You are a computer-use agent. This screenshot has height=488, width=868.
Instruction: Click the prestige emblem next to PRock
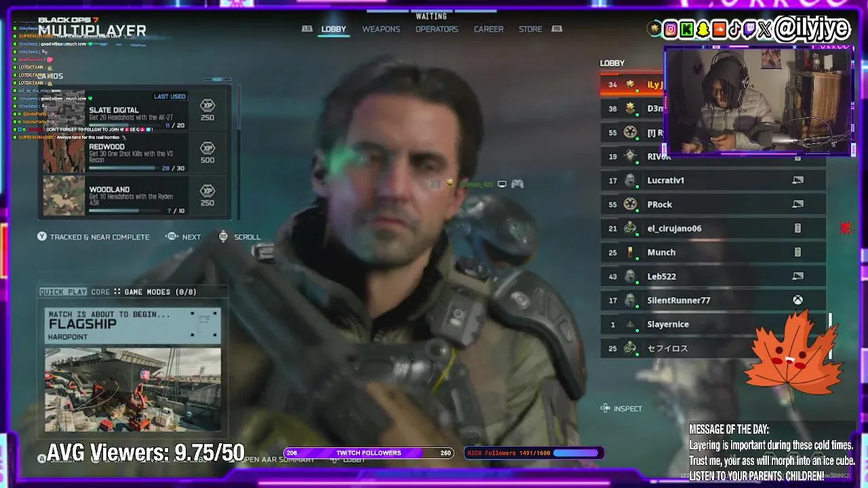click(x=631, y=204)
